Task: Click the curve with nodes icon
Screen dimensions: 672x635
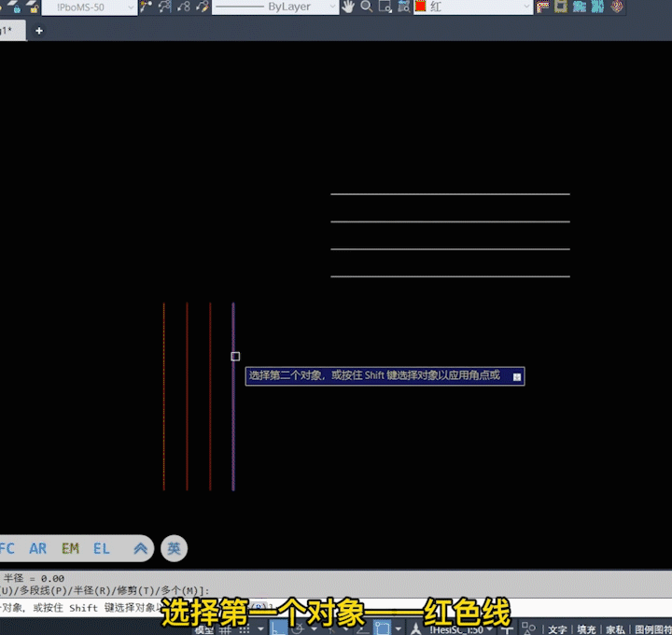Action: tap(184, 7)
